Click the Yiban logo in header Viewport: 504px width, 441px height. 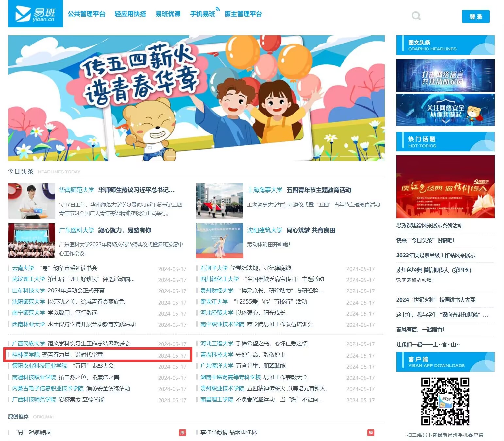pyautogui.click(x=31, y=14)
